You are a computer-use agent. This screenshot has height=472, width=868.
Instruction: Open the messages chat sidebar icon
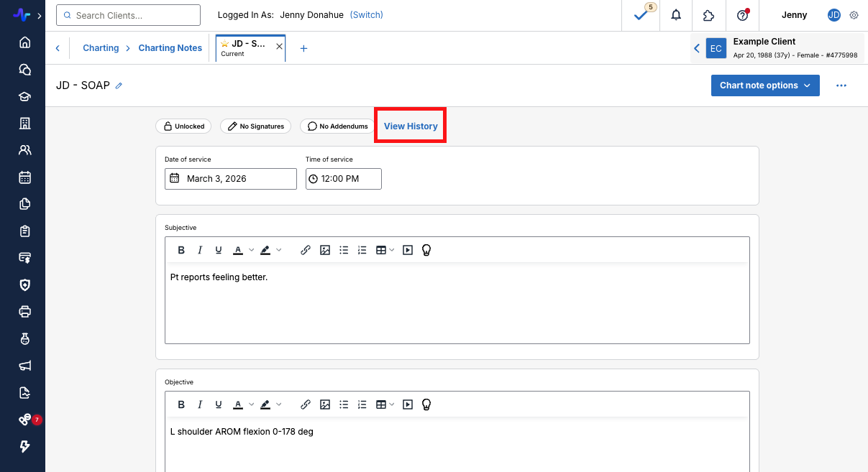pyautogui.click(x=24, y=70)
